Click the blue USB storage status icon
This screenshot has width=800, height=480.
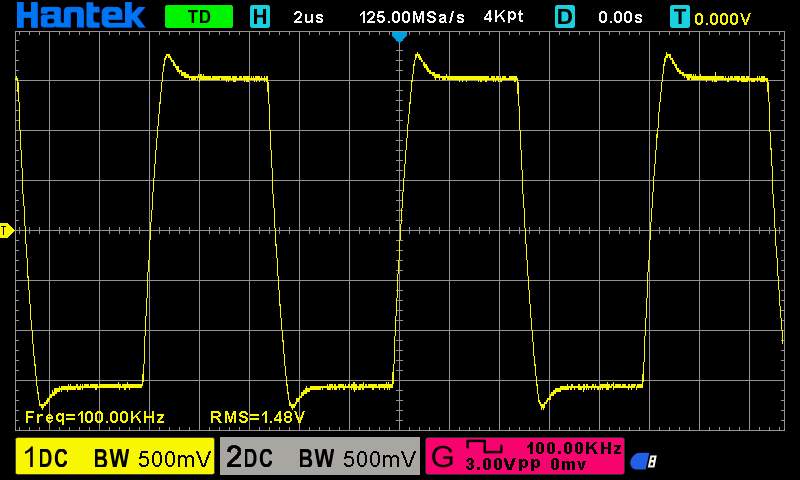tap(643, 462)
